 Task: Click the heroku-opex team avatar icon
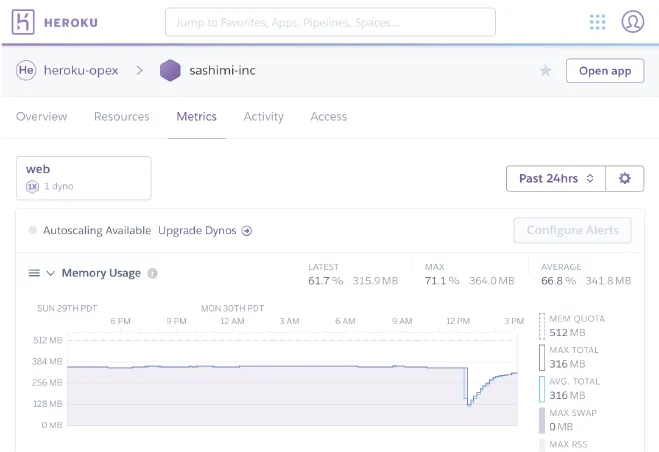tap(26, 71)
